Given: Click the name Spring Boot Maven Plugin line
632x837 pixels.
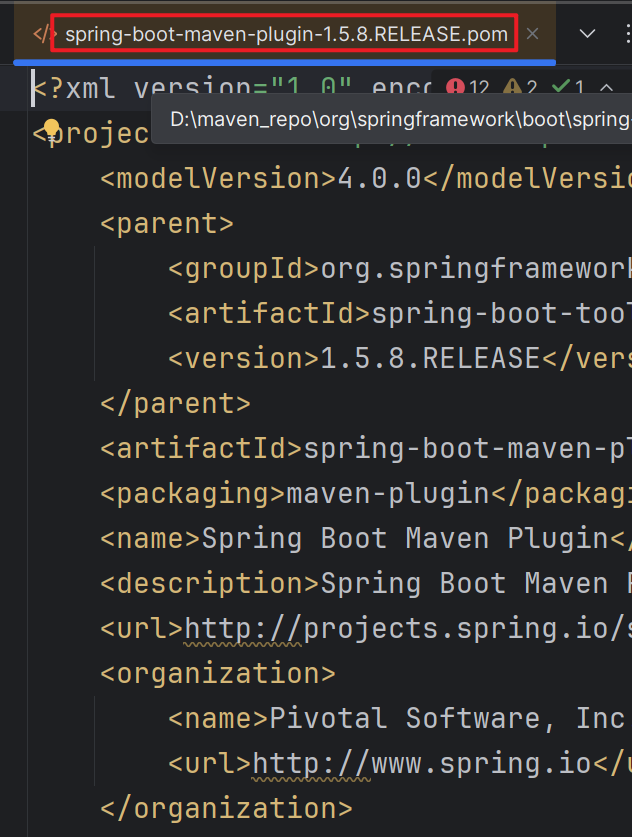Looking at the screenshot, I should coord(366,539).
